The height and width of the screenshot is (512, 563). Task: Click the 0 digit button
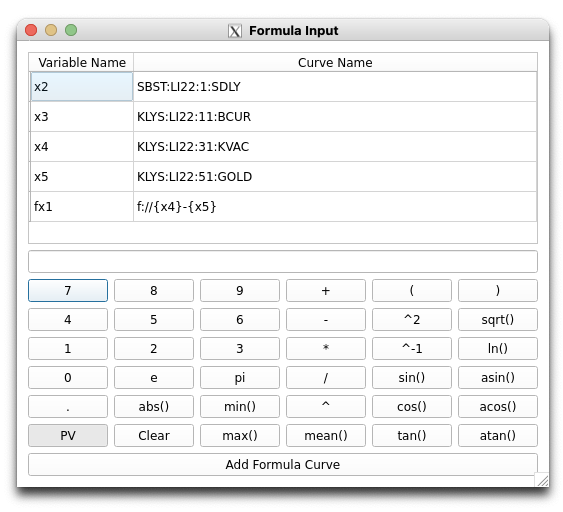(68, 378)
